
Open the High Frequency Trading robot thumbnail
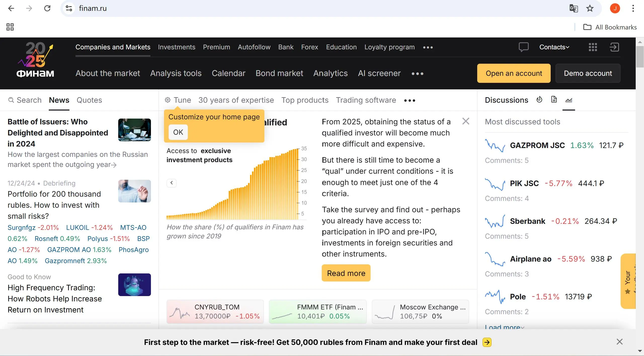click(x=135, y=285)
